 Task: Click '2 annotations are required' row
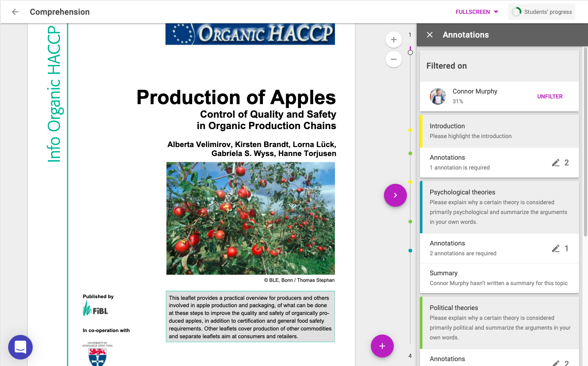(499, 248)
